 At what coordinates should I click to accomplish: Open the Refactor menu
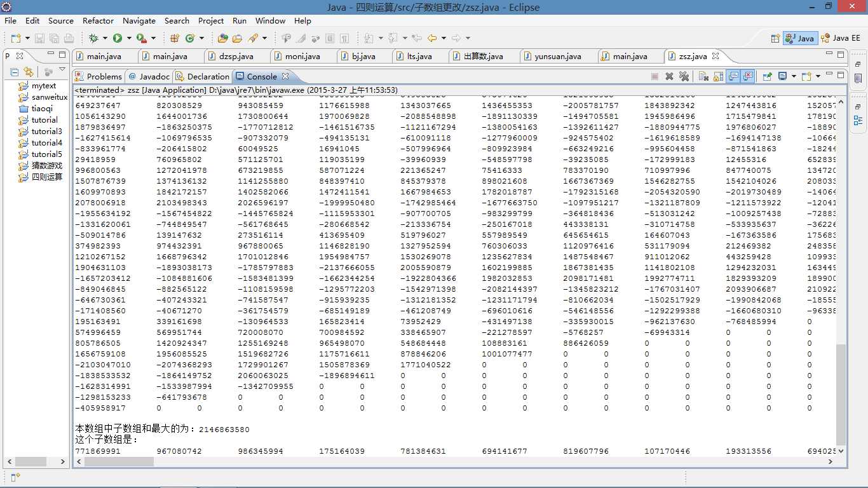pyautogui.click(x=98, y=20)
